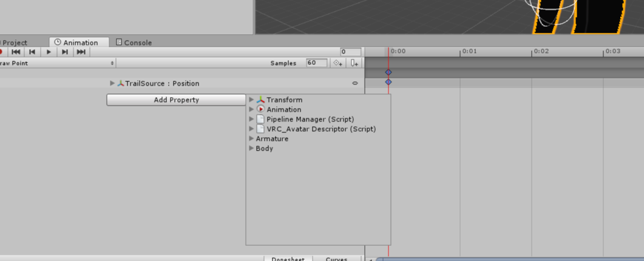Jump to last keyframe button
Screen dimensions: 644x261
(81, 52)
